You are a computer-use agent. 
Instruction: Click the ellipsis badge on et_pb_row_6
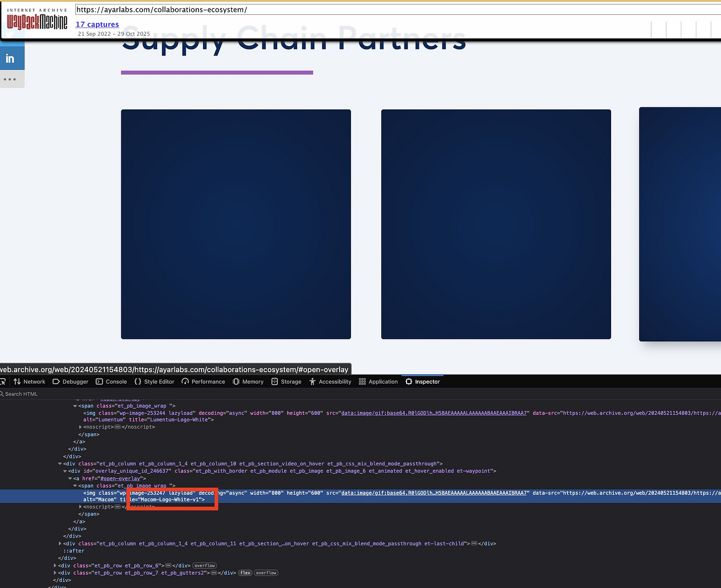[x=168, y=565]
